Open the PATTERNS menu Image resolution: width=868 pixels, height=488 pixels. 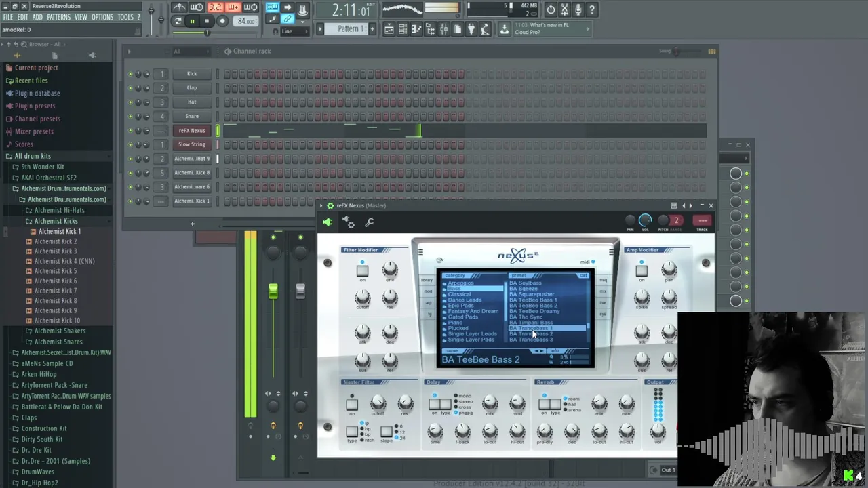tap(58, 17)
